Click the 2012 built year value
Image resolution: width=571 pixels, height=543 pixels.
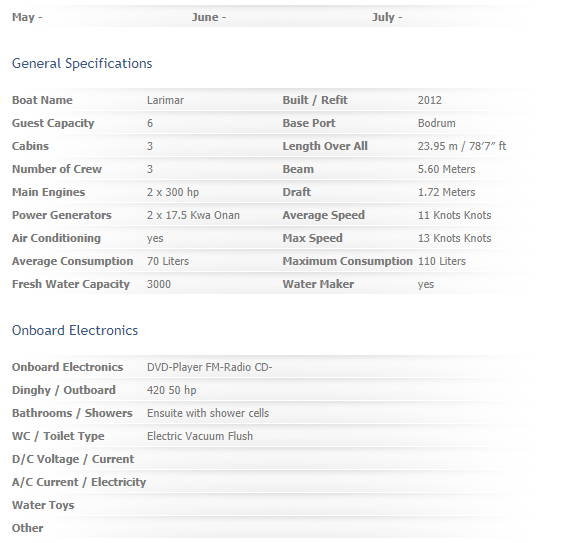[x=430, y=100]
